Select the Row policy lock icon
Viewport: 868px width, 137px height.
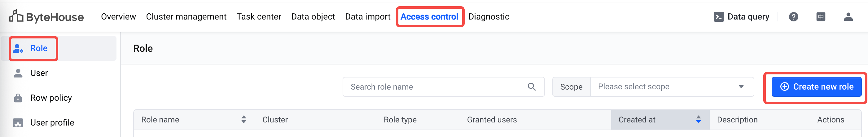click(x=18, y=98)
